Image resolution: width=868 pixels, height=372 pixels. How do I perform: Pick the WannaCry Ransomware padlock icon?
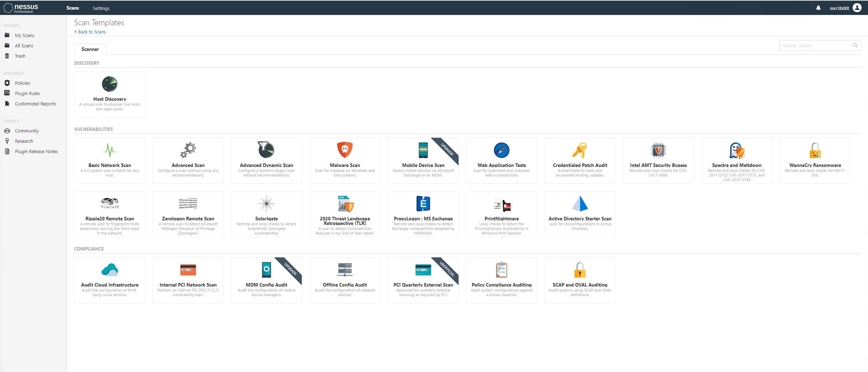(815, 150)
